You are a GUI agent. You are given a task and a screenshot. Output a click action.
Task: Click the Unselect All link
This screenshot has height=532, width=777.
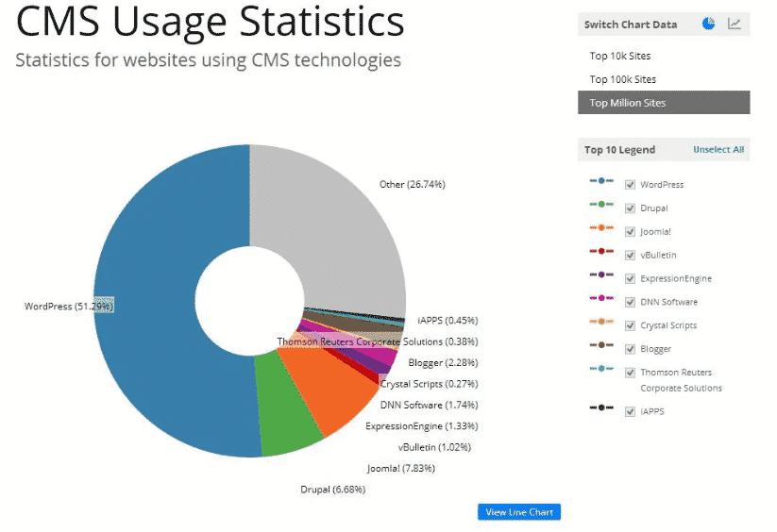point(718,149)
